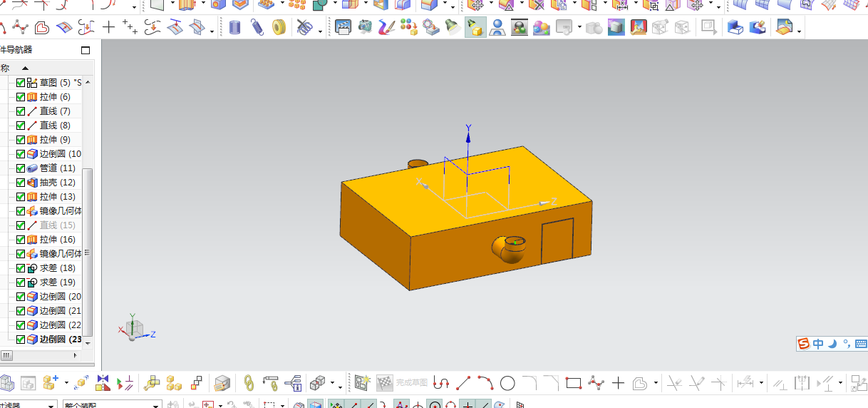
Task: Uncheck the 拉伸 (6) feature checkbox
Action: [21, 97]
